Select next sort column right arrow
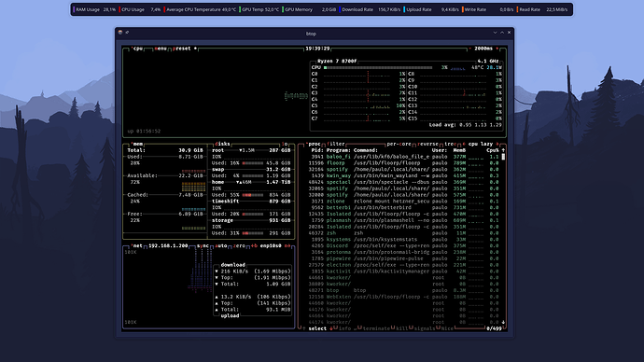 coord(497,144)
